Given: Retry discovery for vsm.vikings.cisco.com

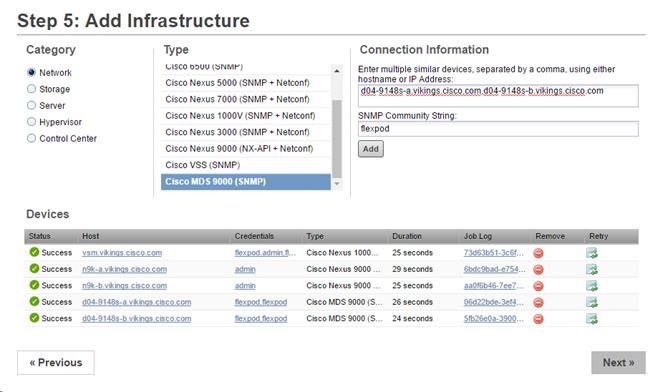Looking at the screenshot, I should 592,253.
